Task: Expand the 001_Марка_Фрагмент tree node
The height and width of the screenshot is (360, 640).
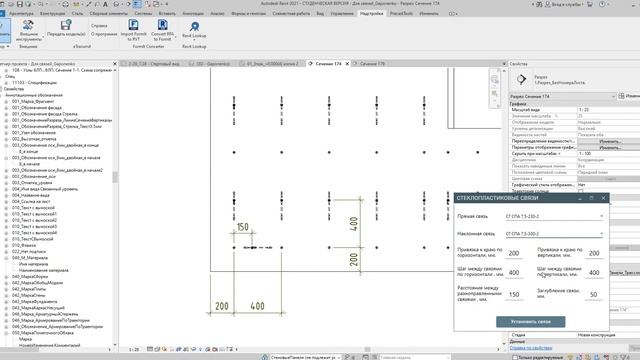Action: point(6,102)
